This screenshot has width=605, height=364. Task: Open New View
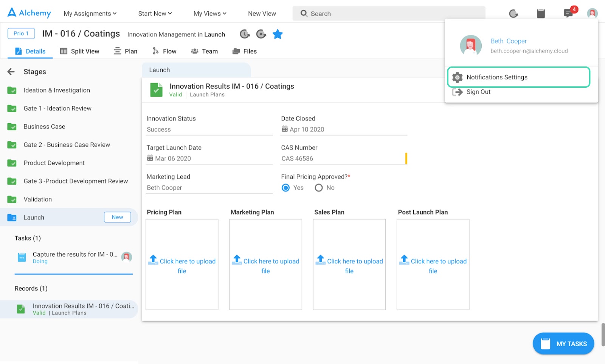pyautogui.click(x=262, y=14)
